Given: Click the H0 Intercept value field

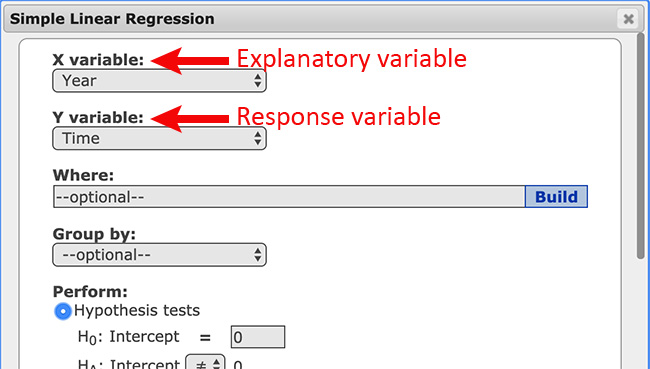Looking at the screenshot, I should [x=258, y=337].
